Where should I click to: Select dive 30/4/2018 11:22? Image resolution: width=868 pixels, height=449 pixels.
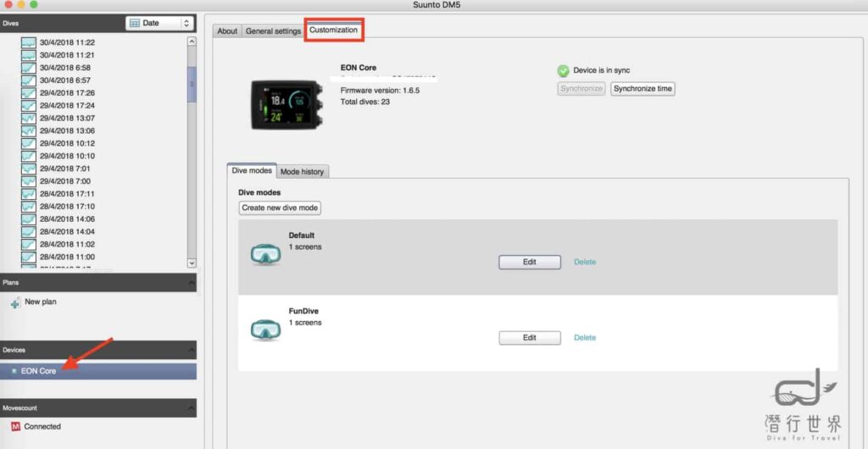point(67,42)
